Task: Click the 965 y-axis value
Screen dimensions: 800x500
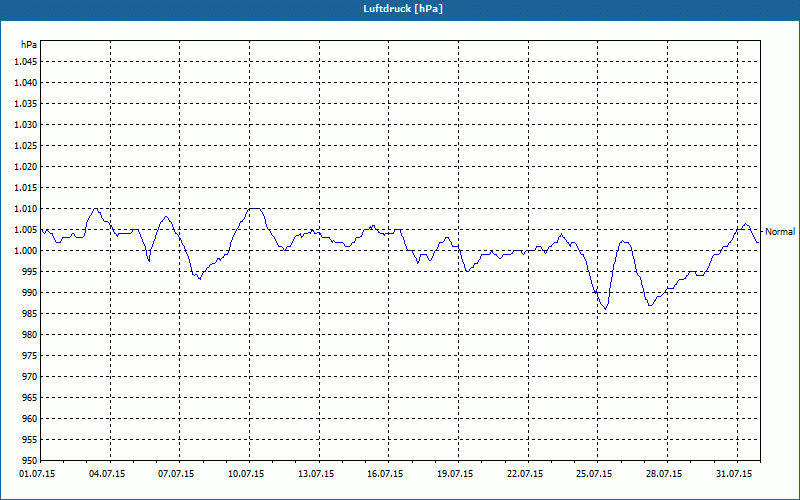Action: click(x=30, y=397)
